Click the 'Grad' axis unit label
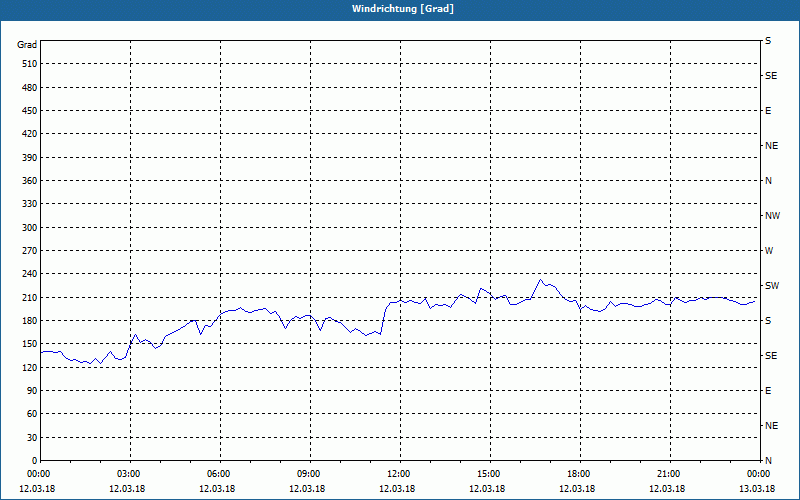Screen dimensions: 800x500 tap(27, 45)
